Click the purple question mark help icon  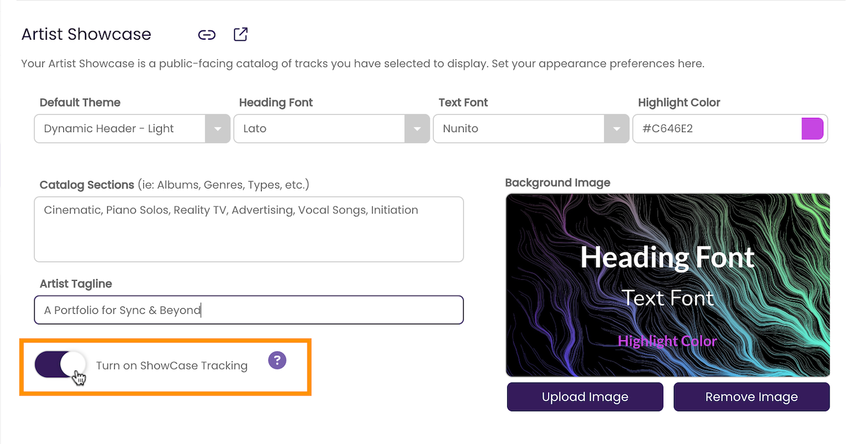tap(277, 360)
